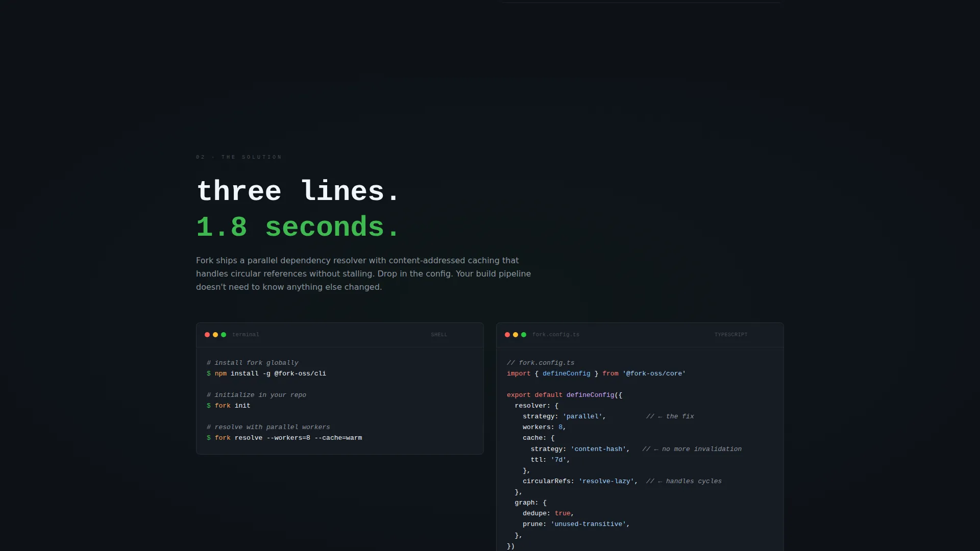The width and height of the screenshot is (980, 551).
Task: Click the "ttl: '7d'," code line
Action: click(x=550, y=460)
